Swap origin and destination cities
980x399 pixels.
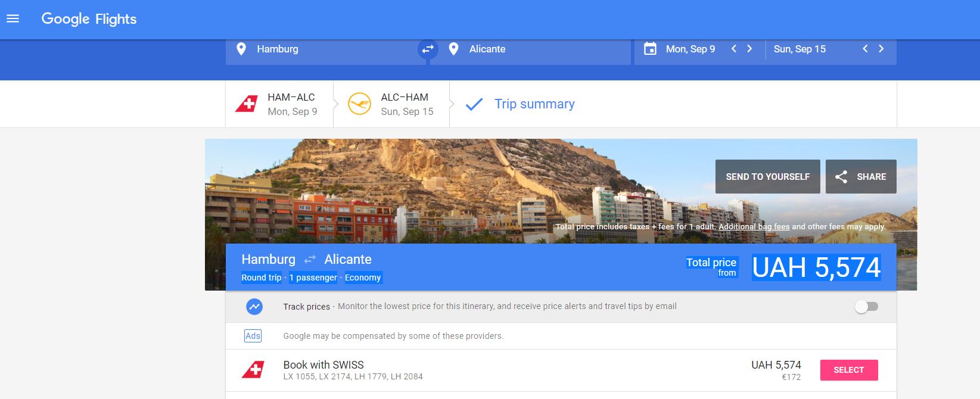428,49
